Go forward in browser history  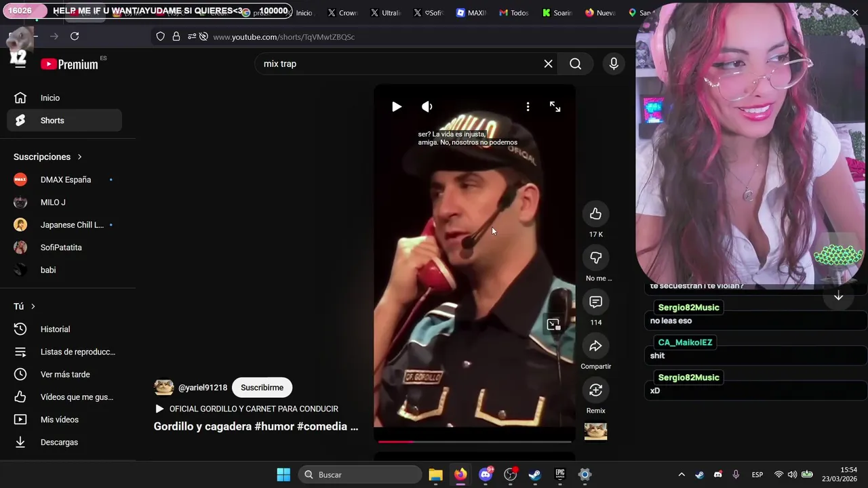click(x=54, y=37)
